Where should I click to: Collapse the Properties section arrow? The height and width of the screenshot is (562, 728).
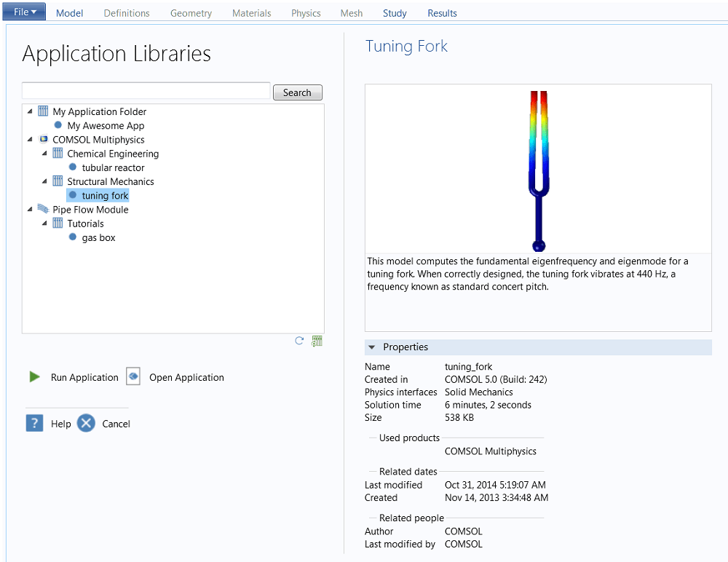[371, 347]
